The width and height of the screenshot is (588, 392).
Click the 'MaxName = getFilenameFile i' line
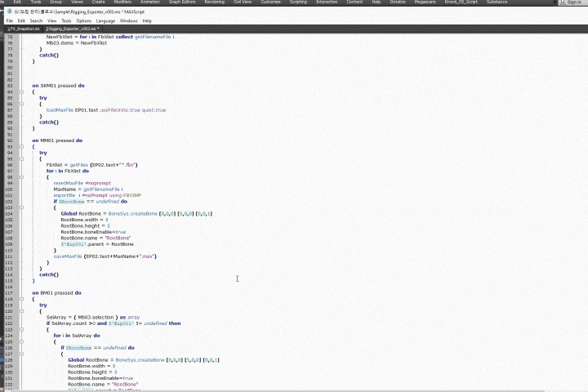click(x=88, y=189)
